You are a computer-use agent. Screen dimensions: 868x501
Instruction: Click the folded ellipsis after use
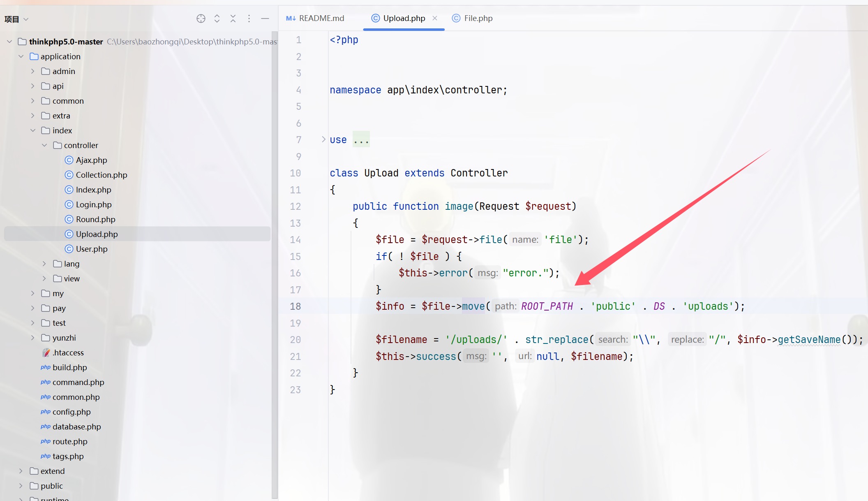361,140
